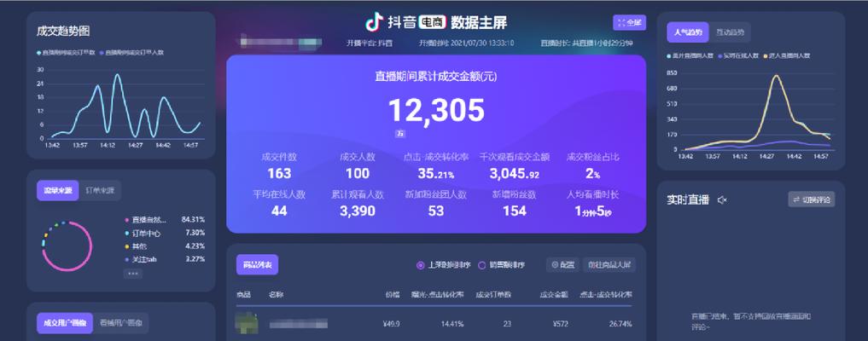
Task: Click the total amount 12,305
Action: 436,110
